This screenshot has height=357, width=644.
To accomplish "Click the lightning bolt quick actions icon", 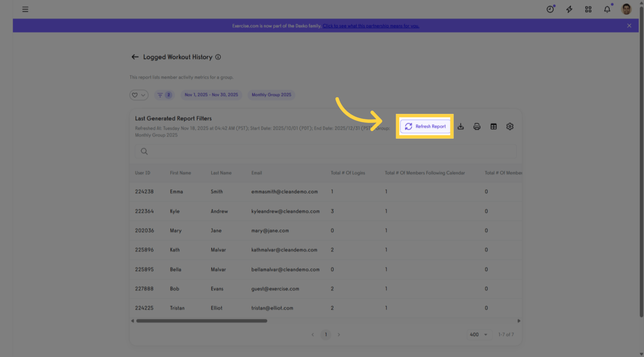I will pyautogui.click(x=569, y=9).
